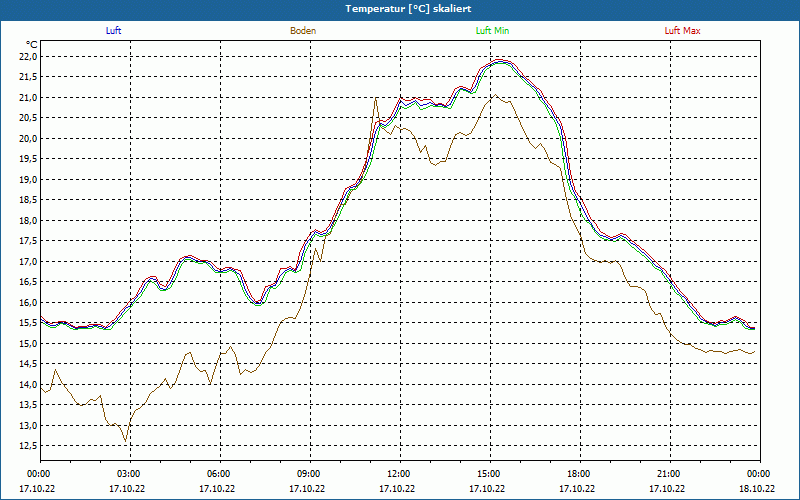Click the blue Luft legend label
This screenshot has height=500, width=800.
tap(113, 31)
